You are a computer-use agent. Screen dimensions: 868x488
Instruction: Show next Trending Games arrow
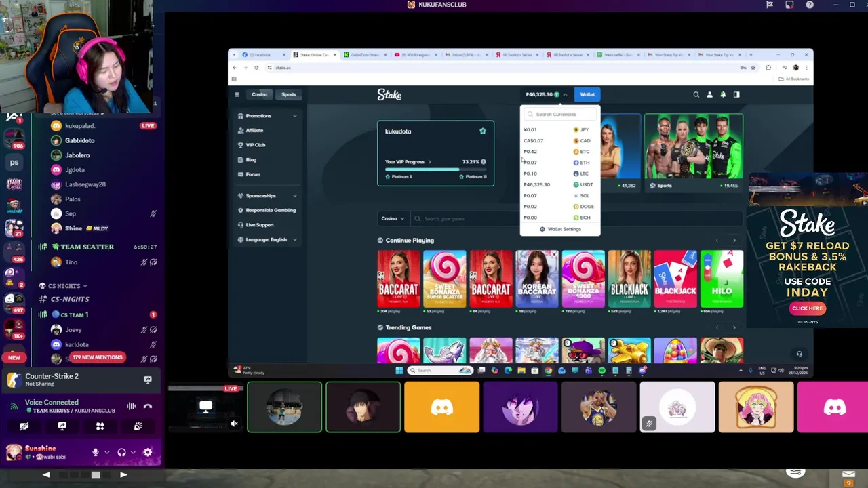(x=734, y=328)
